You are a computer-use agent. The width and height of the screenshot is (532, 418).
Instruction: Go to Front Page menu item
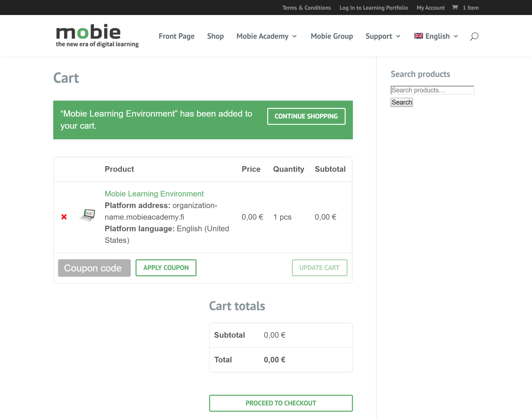tap(177, 36)
